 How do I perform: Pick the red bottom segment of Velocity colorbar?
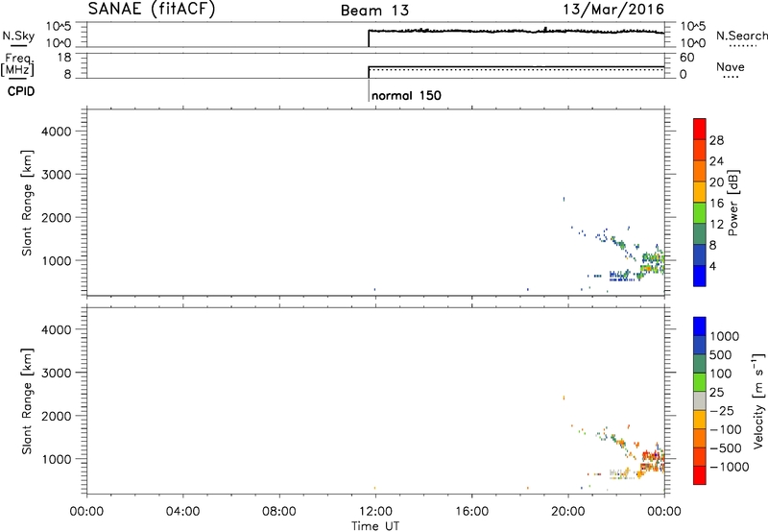700,475
